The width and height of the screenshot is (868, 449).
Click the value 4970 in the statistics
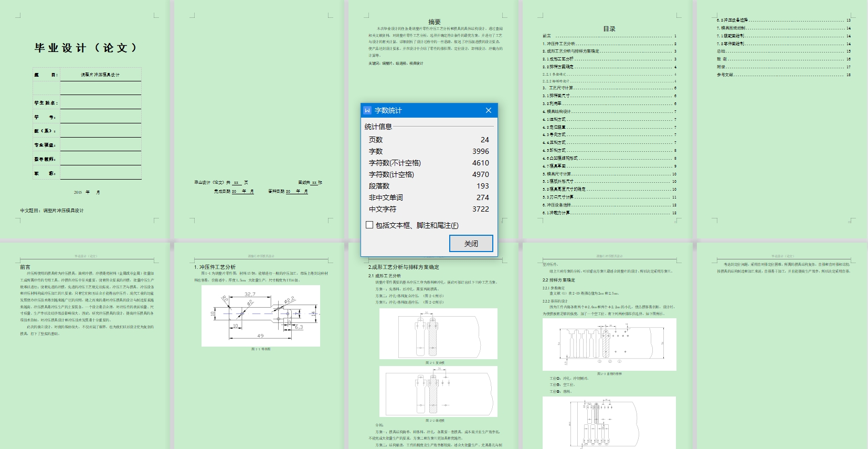tap(481, 174)
